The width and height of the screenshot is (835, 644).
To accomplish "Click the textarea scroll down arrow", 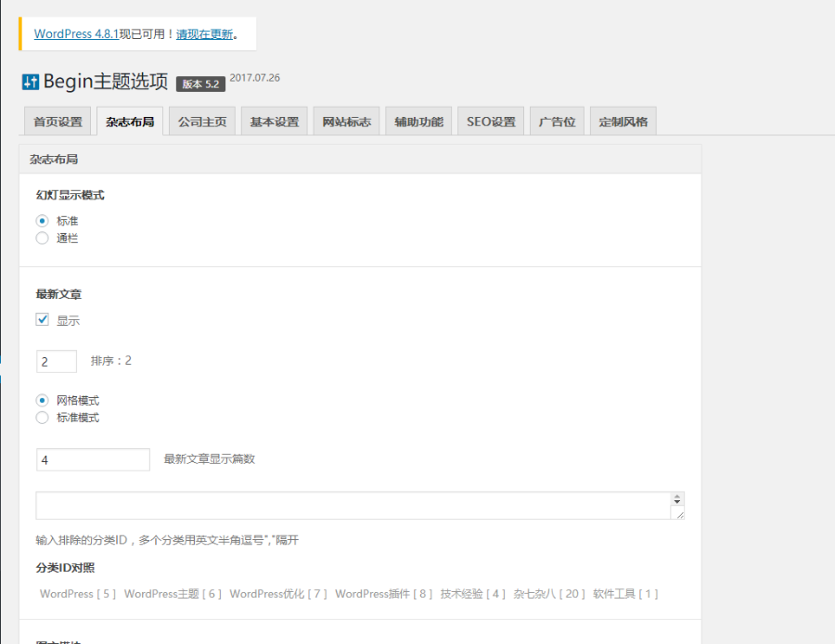I will 677,502.
